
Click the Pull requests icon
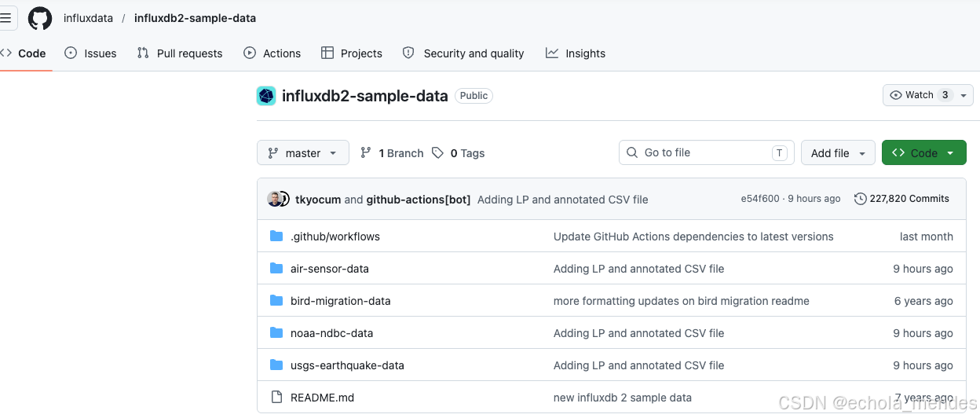[x=143, y=53]
